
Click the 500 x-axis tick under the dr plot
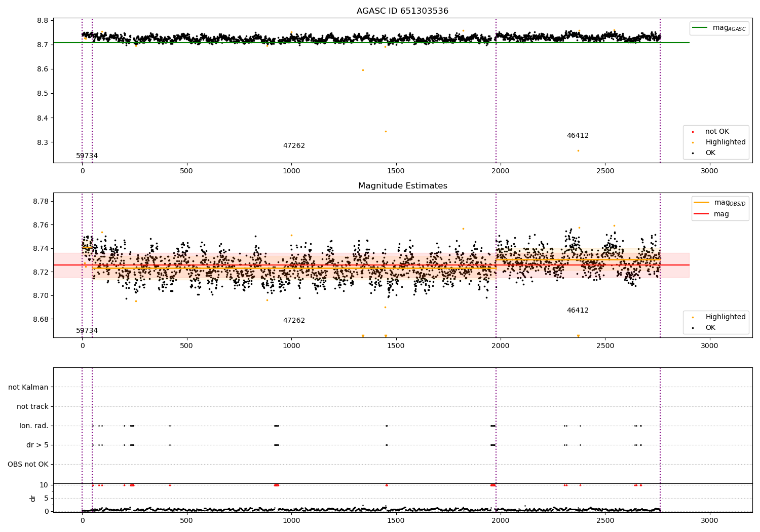click(186, 521)
